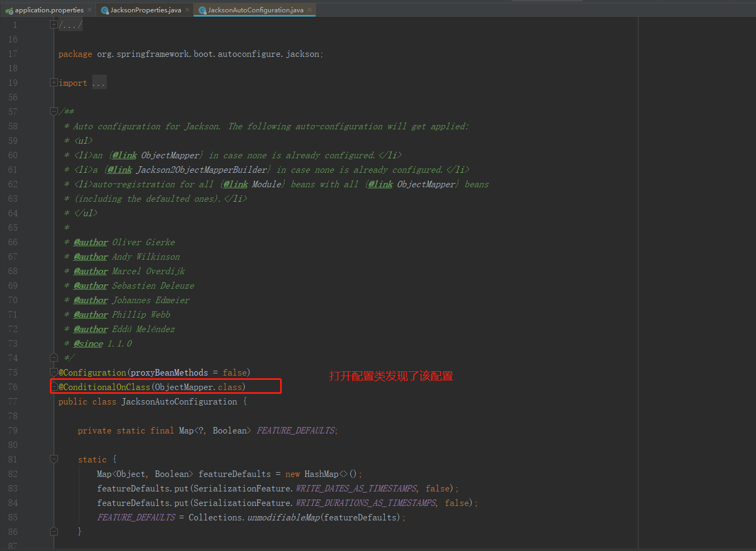
Task: Click the folded '...' placeholder after import
Action: (99, 83)
